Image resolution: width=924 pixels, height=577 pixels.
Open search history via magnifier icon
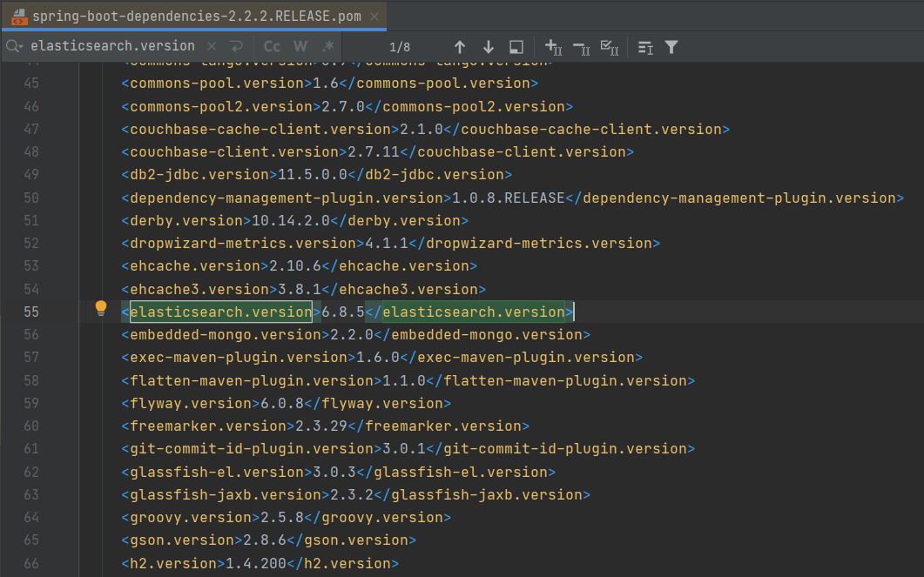[x=14, y=46]
